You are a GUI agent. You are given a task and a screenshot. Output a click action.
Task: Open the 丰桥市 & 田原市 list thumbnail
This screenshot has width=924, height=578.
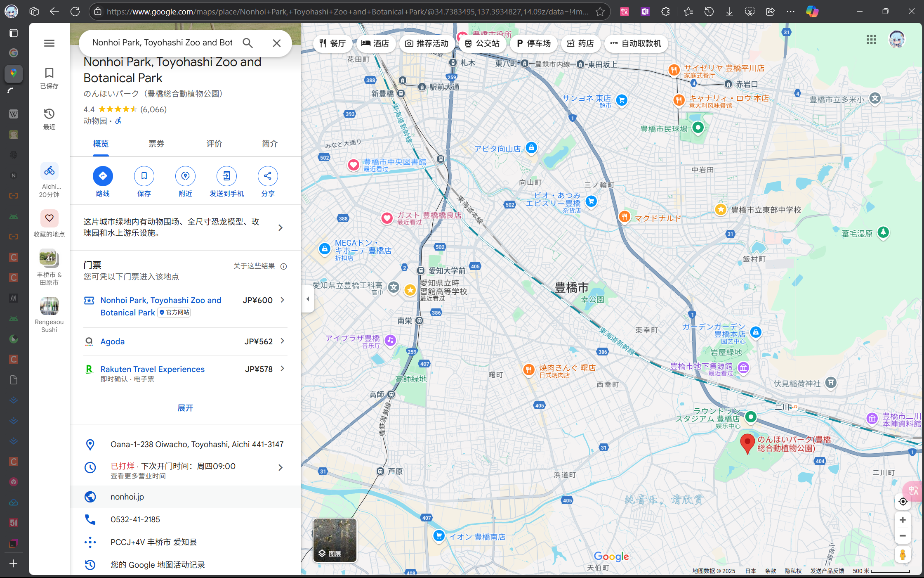tap(49, 267)
